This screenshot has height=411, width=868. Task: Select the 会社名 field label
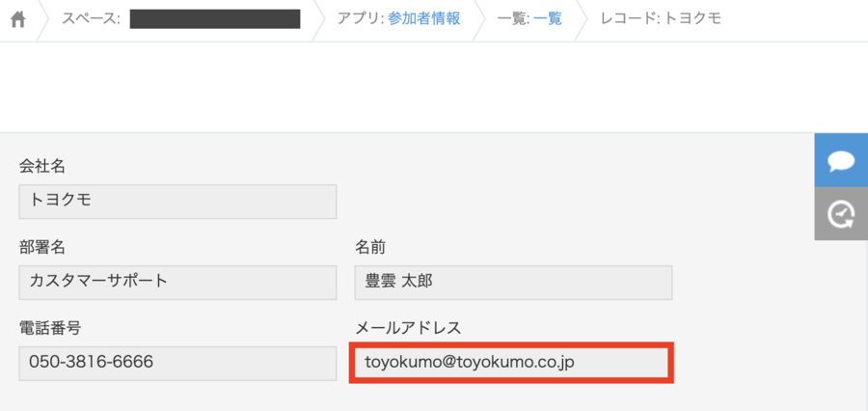click(42, 165)
